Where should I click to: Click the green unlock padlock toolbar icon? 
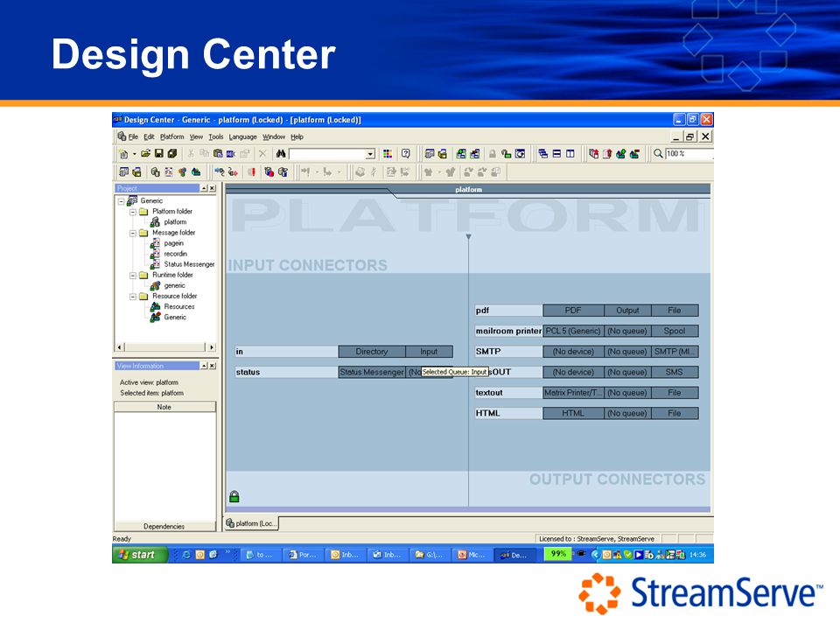coord(506,154)
